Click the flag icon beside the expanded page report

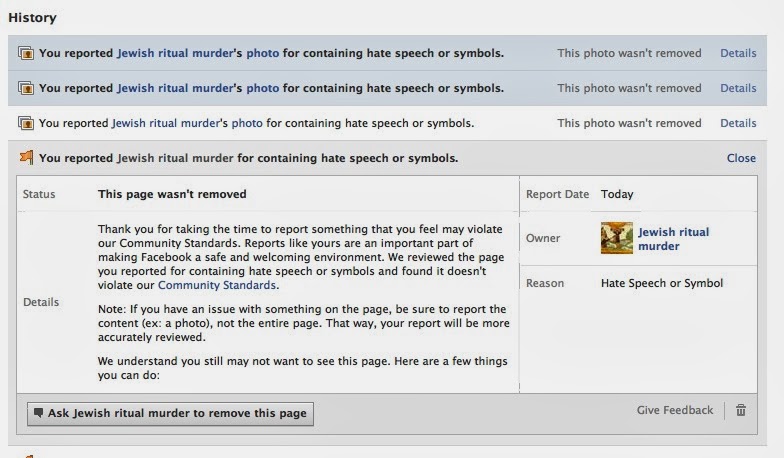click(x=27, y=158)
